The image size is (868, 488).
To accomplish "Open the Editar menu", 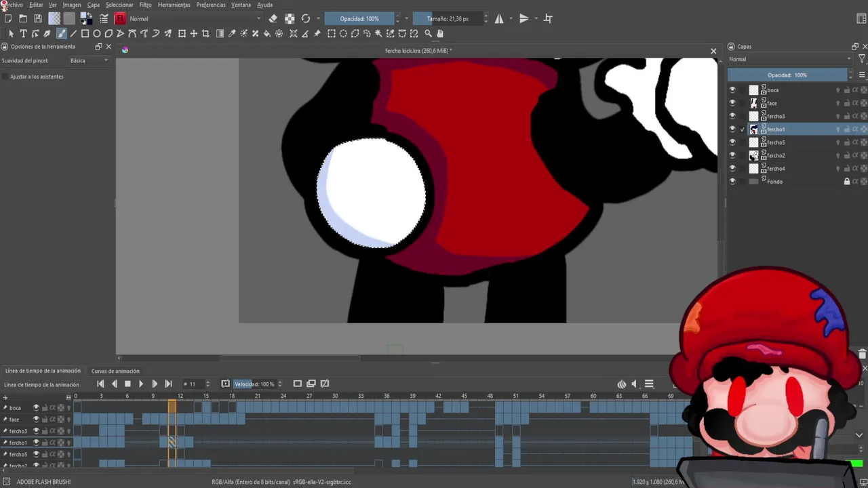I will click(36, 5).
